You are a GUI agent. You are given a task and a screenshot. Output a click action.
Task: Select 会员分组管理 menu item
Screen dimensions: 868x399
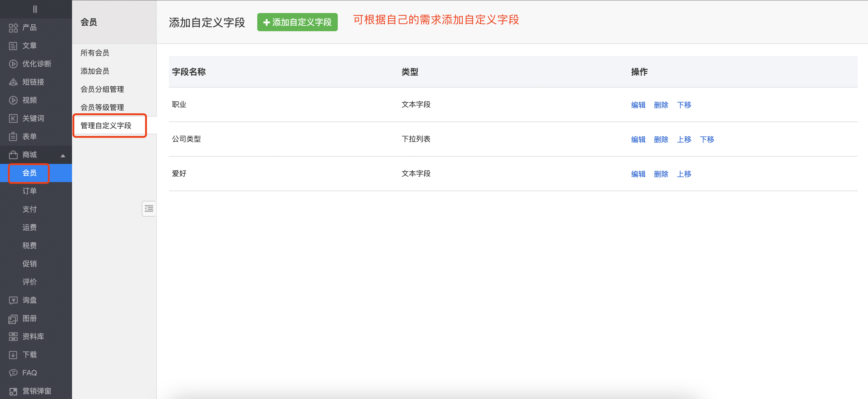click(102, 89)
